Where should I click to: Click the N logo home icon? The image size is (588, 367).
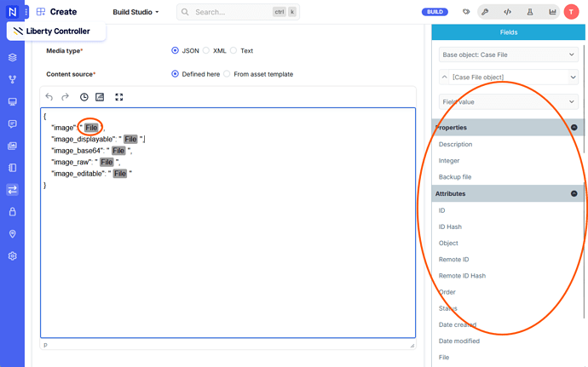(x=12, y=12)
